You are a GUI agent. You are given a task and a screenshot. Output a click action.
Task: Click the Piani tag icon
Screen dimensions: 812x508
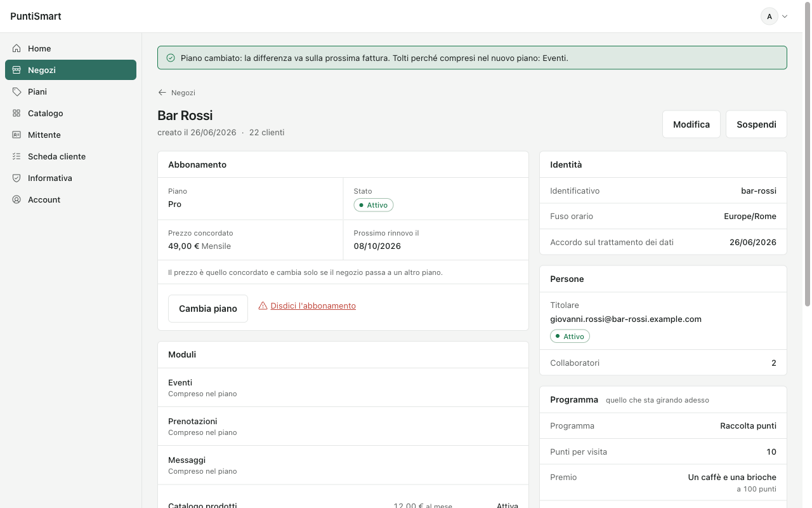(16, 91)
